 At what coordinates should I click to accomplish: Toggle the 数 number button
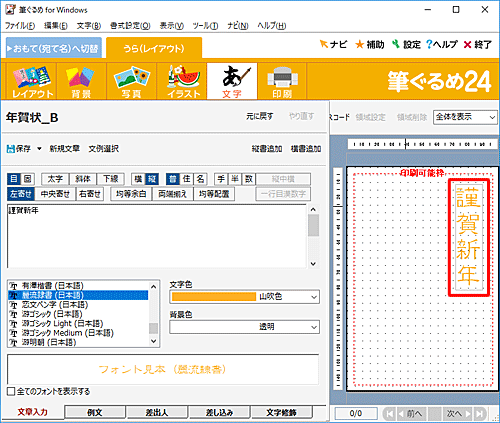[249, 179]
